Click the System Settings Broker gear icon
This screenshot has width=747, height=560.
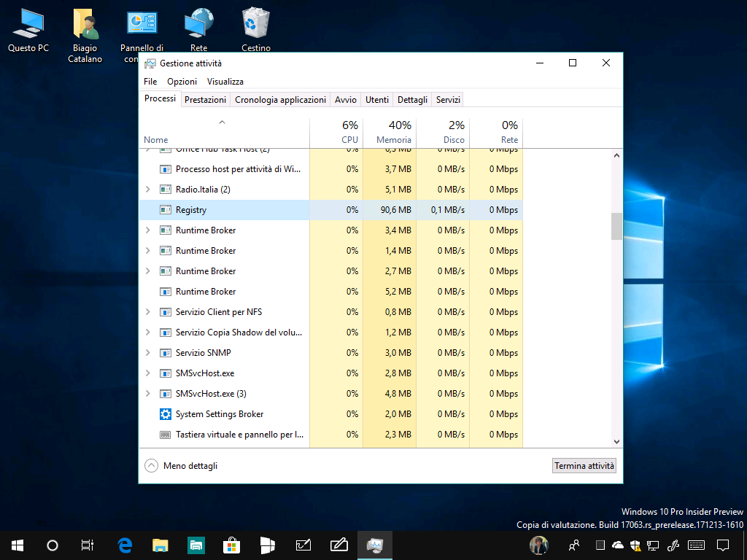click(x=166, y=414)
